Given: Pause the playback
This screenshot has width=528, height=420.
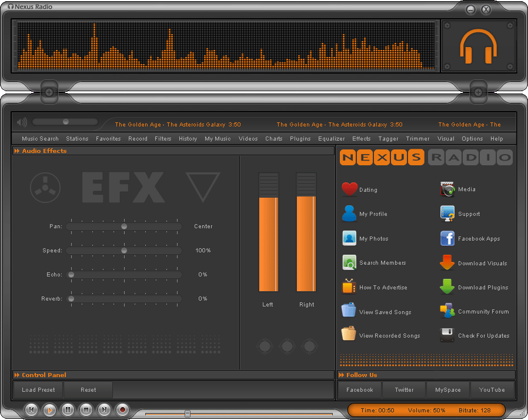Looking at the screenshot, I should 68,409.
